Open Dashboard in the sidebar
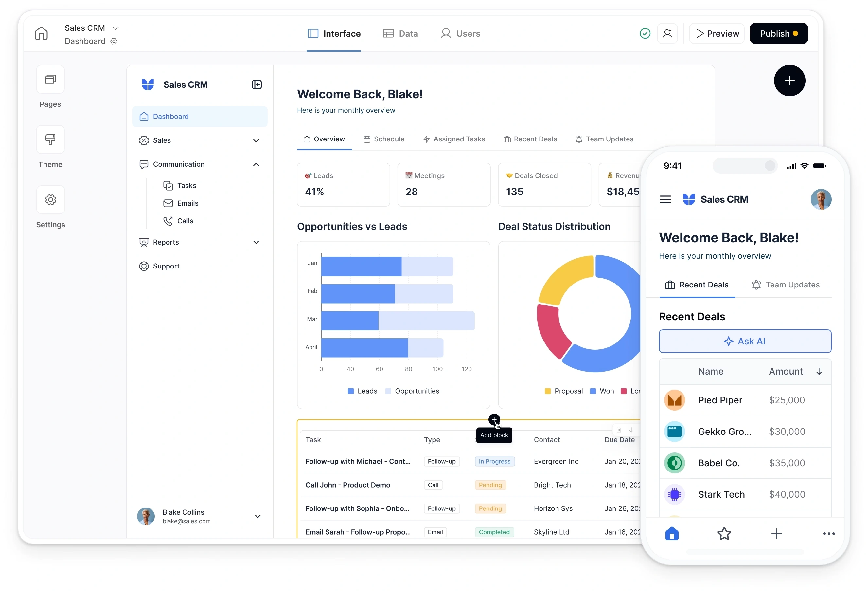 (x=200, y=117)
